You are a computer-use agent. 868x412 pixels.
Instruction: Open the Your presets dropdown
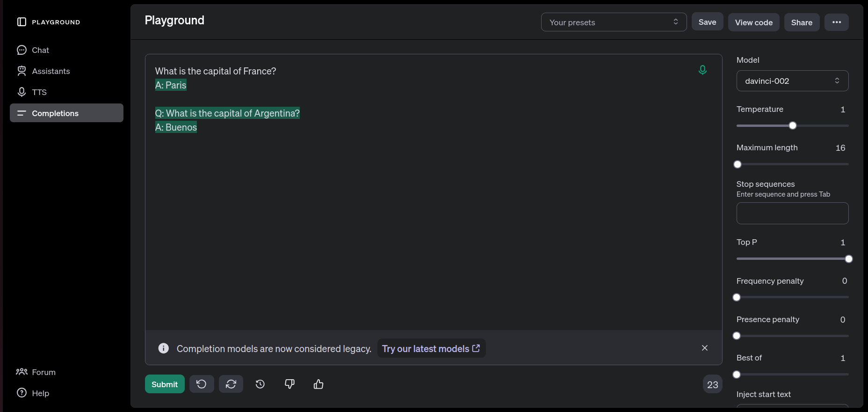pyautogui.click(x=613, y=22)
